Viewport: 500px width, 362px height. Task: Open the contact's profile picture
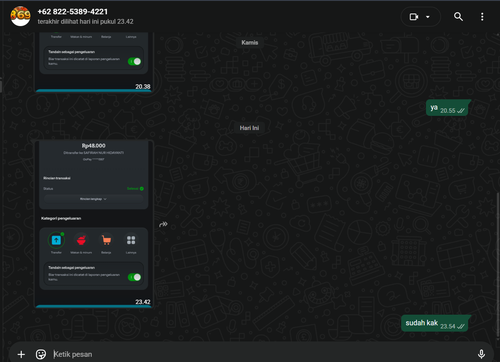(x=20, y=16)
